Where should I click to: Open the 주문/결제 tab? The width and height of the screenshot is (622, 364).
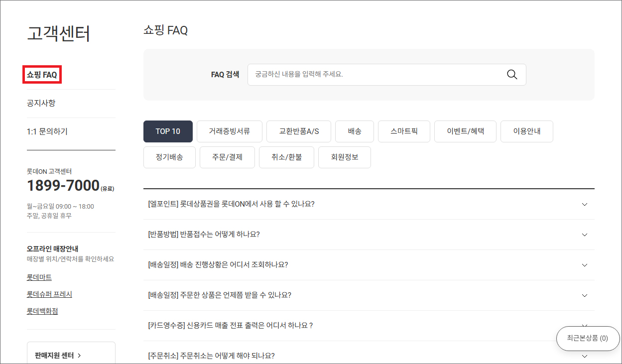[x=227, y=157]
